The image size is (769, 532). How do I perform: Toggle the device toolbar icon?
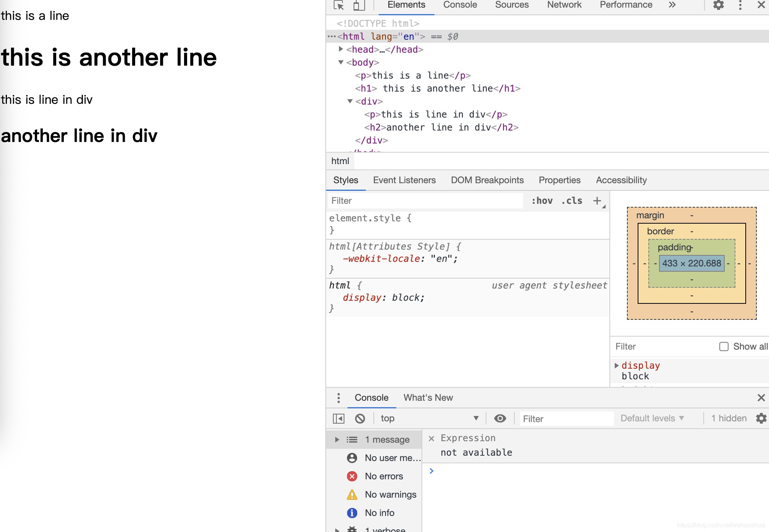pyautogui.click(x=358, y=5)
